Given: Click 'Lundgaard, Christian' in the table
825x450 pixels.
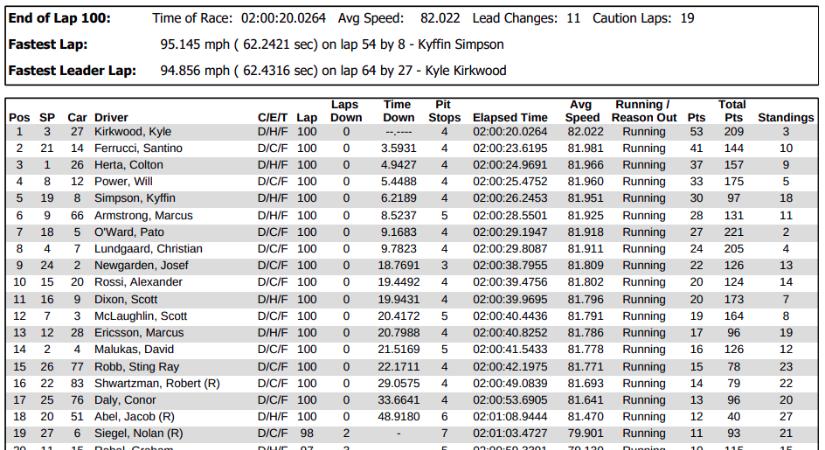Looking at the screenshot, I should (x=148, y=249).
